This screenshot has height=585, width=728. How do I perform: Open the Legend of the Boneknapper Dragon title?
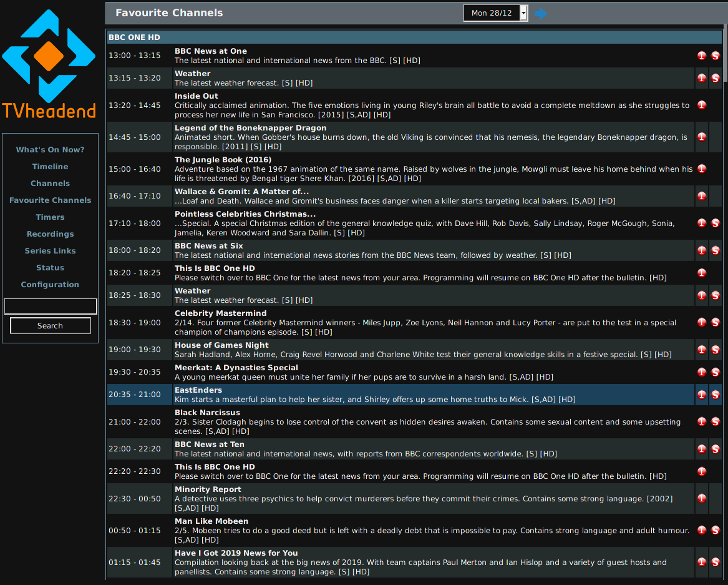[x=251, y=128]
